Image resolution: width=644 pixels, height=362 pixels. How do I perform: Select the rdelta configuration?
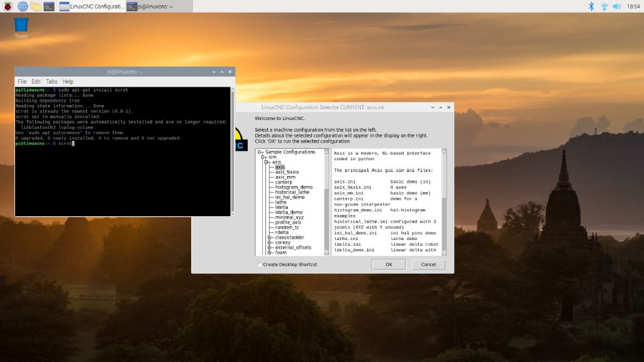[282, 233]
